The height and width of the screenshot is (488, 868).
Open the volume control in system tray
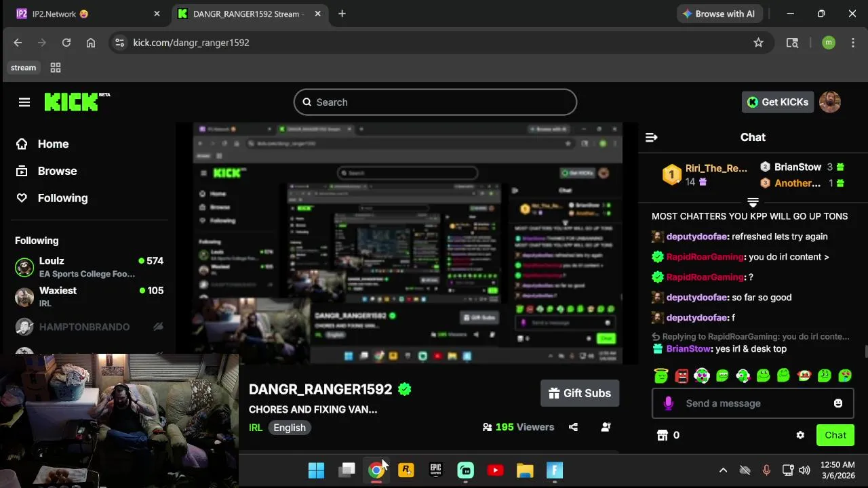(x=804, y=470)
